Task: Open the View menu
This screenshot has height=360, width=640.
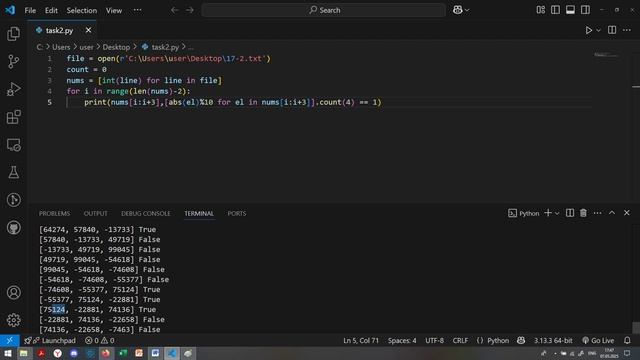Action: coord(114,10)
